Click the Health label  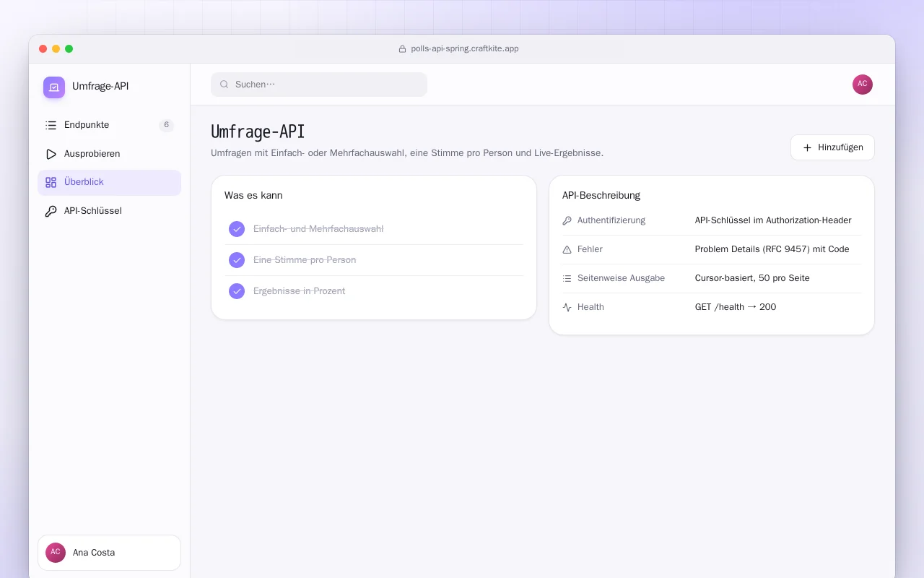point(590,307)
